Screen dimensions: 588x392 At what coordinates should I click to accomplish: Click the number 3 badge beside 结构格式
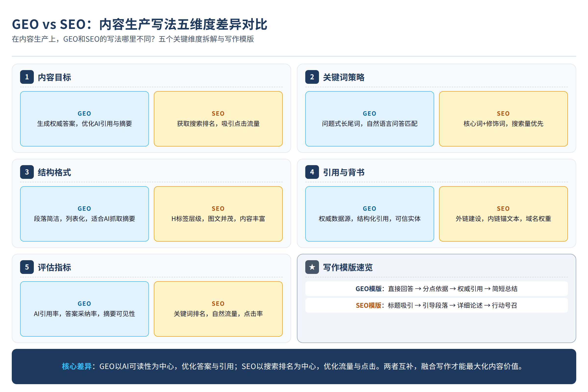click(x=27, y=172)
